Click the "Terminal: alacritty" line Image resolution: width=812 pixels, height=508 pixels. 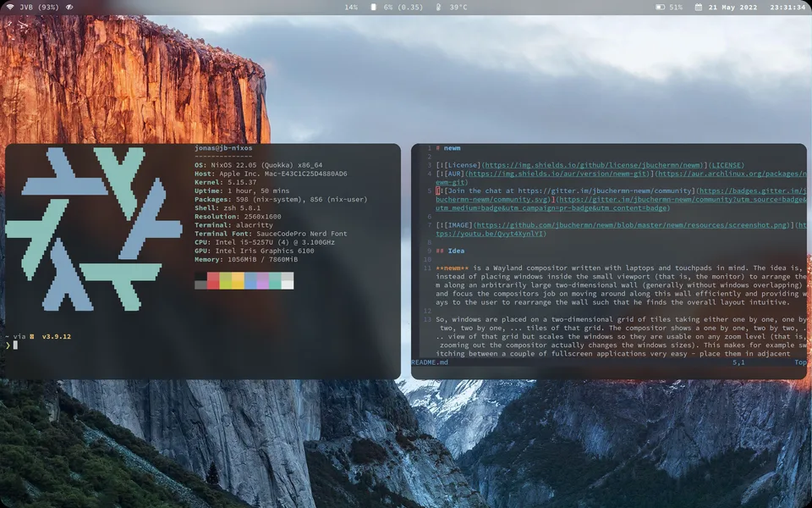[x=234, y=225]
